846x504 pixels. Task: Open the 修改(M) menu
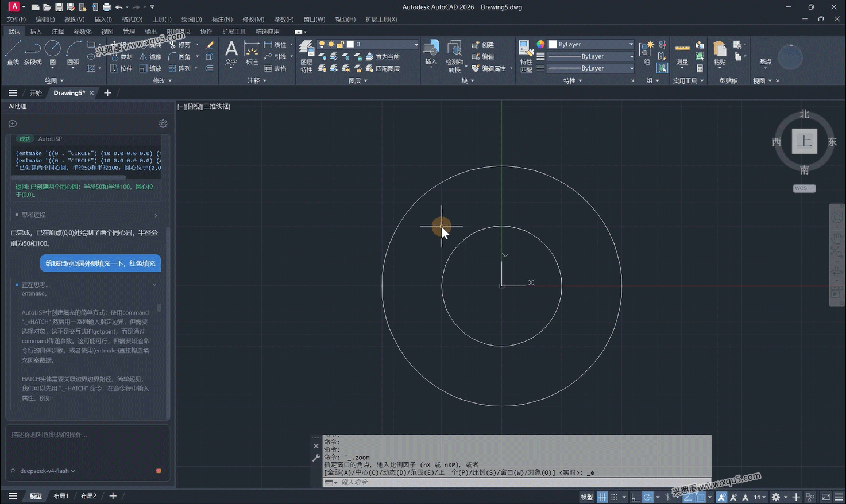coord(253,20)
